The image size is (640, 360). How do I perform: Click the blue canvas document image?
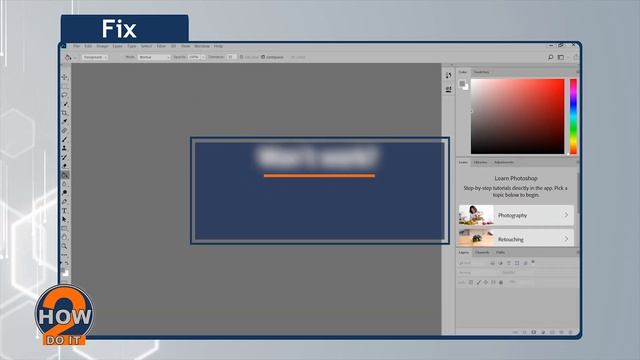(x=319, y=191)
